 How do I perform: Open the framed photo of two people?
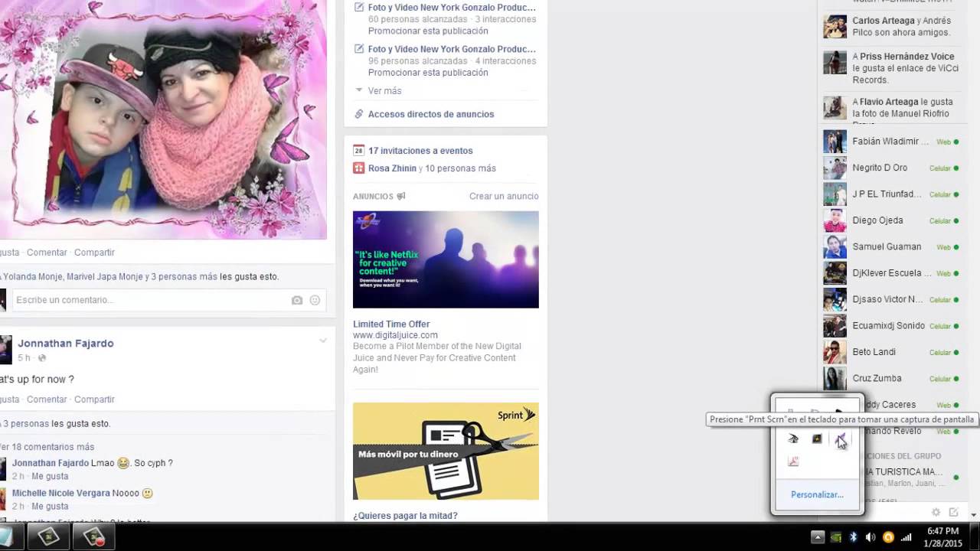[163, 119]
